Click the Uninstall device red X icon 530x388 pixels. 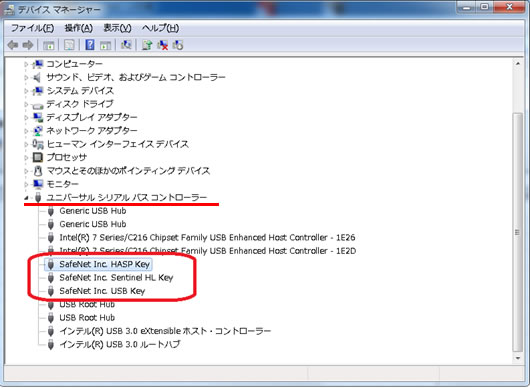pos(163,45)
